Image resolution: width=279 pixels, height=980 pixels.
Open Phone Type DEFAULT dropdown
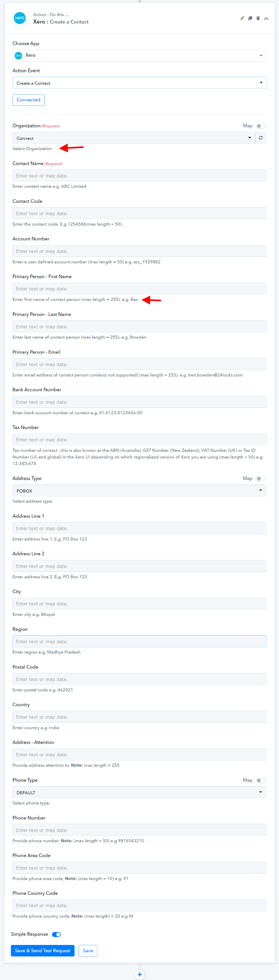pyautogui.click(x=139, y=792)
